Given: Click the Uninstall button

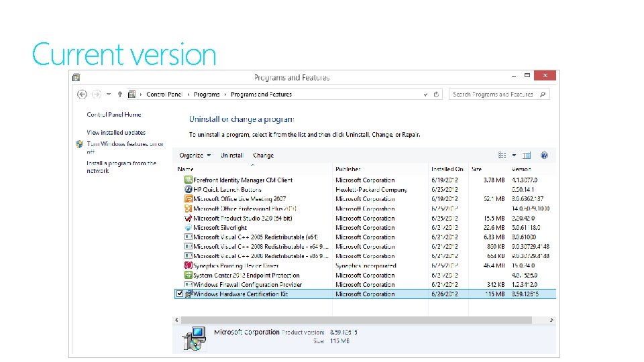Looking at the screenshot, I should (231, 155).
